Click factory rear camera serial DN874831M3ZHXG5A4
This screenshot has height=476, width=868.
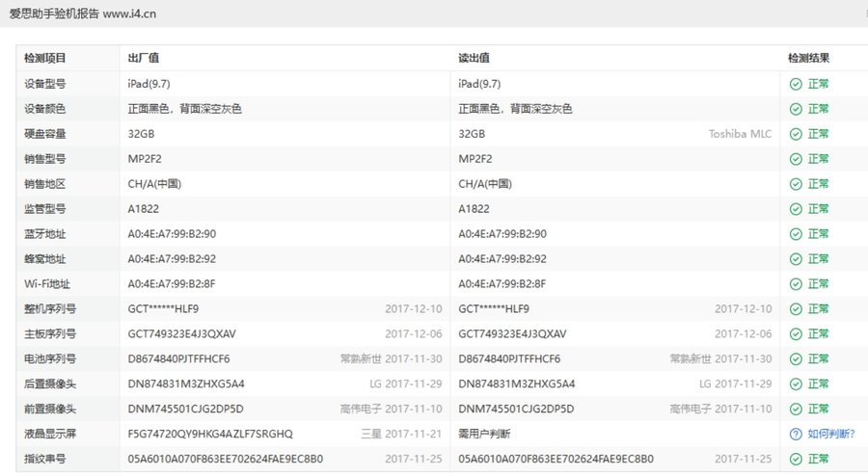[186, 383]
